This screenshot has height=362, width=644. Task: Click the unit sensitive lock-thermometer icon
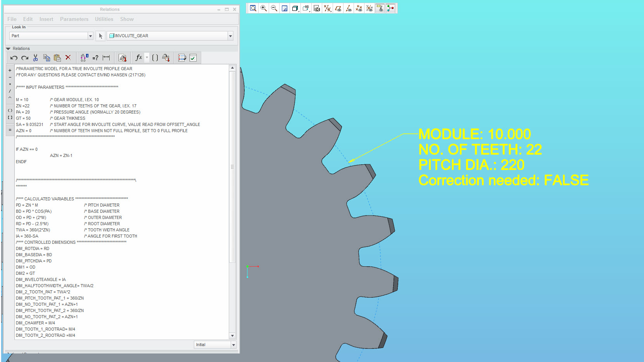click(166, 58)
